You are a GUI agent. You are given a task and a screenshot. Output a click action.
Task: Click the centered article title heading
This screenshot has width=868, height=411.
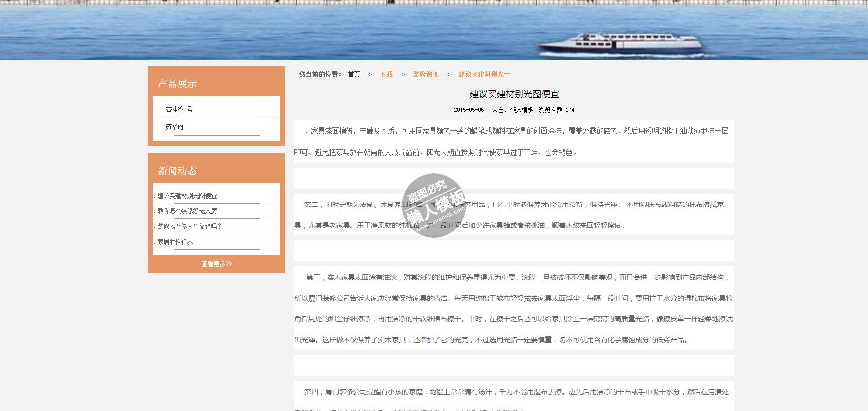(514, 94)
